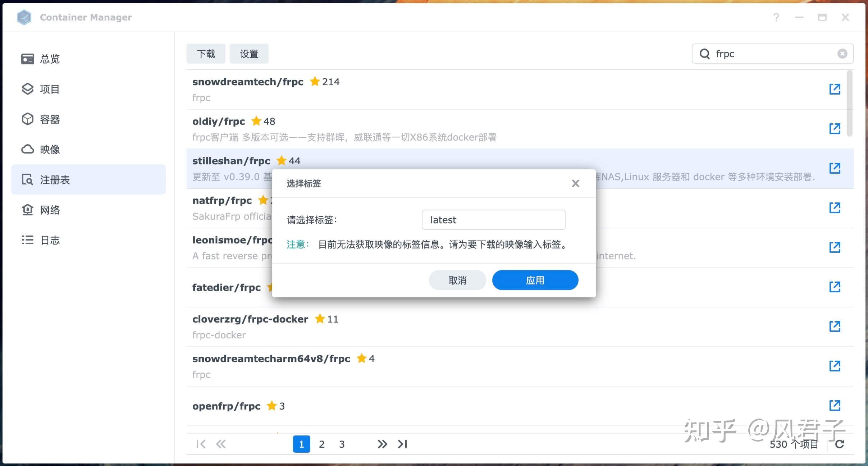
Task: Clear the frpc search query
Action: point(842,54)
